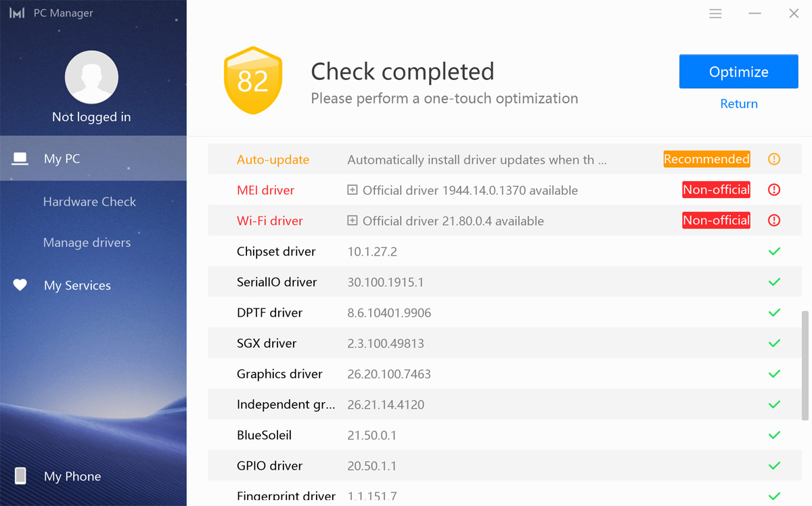812x506 pixels.
Task: Click the one-touch optimization prompt text
Action: 445,99
